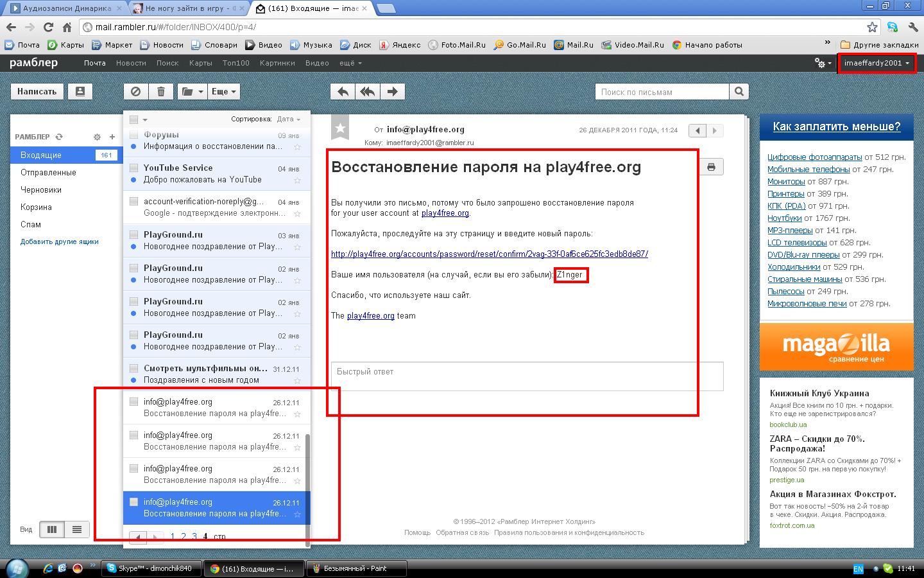Click the Написать compose button

coord(37,92)
